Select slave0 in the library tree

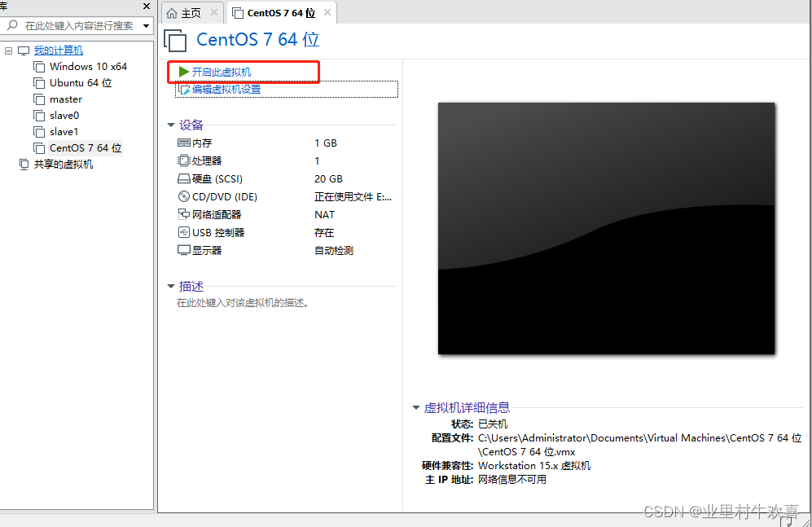pyautogui.click(x=64, y=116)
